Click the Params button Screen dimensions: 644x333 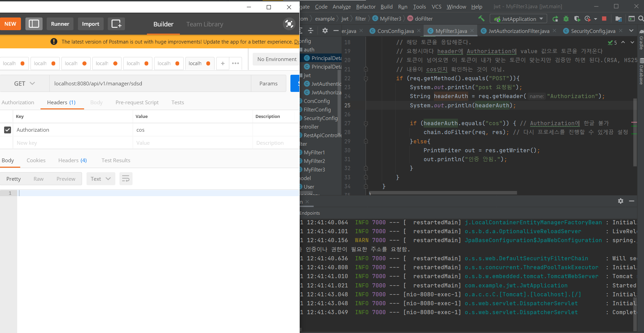pos(268,83)
